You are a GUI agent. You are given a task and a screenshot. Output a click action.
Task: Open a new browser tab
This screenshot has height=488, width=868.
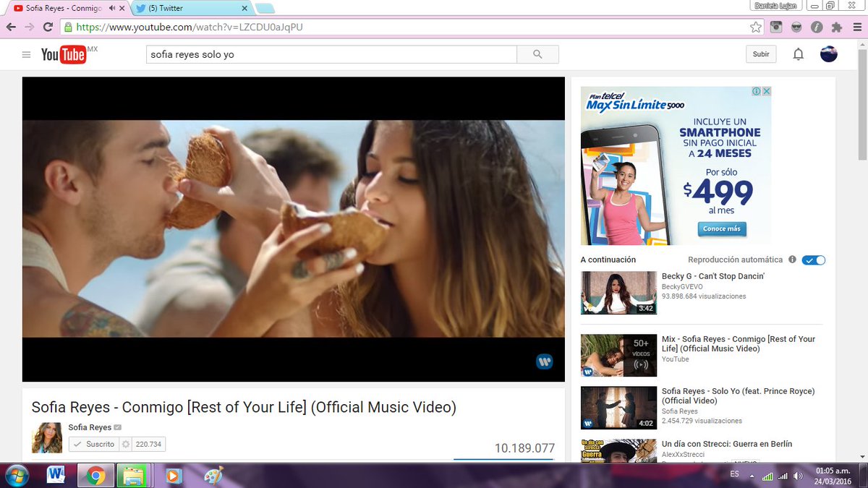point(265,9)
